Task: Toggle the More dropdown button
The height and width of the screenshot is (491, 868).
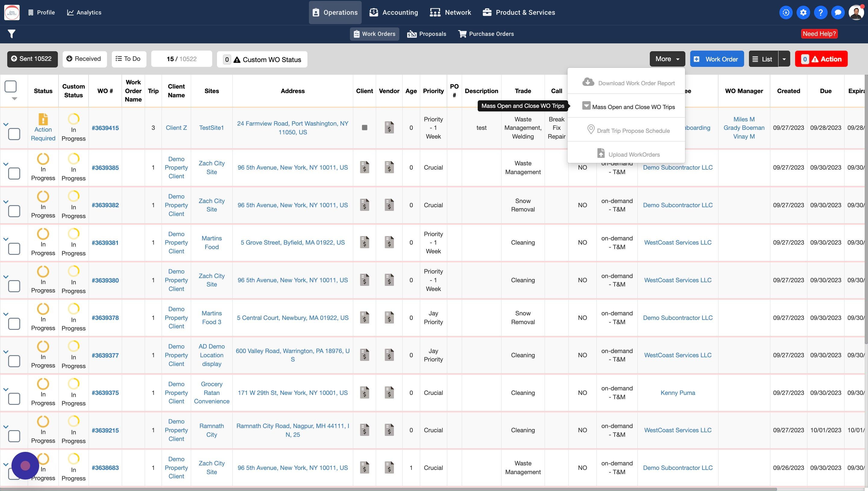Action: pyautogui.click(x=667, y=59)
